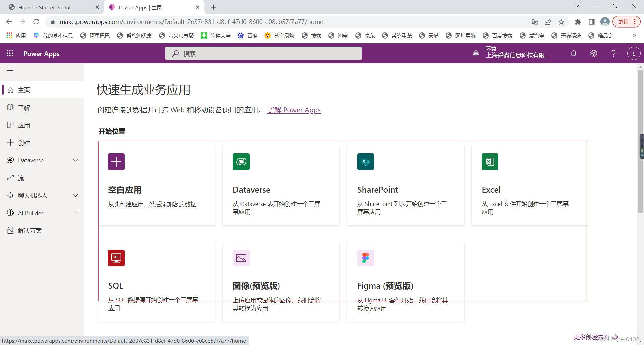Collapse the left navigation hamburger menu
This screenshot has width=644, height=345.
10,72
